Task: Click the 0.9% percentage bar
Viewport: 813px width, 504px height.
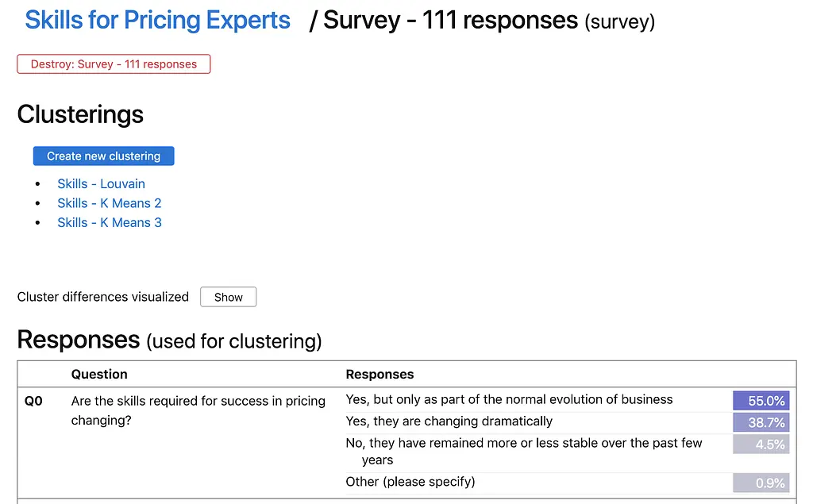Action: tap(761, 483)
